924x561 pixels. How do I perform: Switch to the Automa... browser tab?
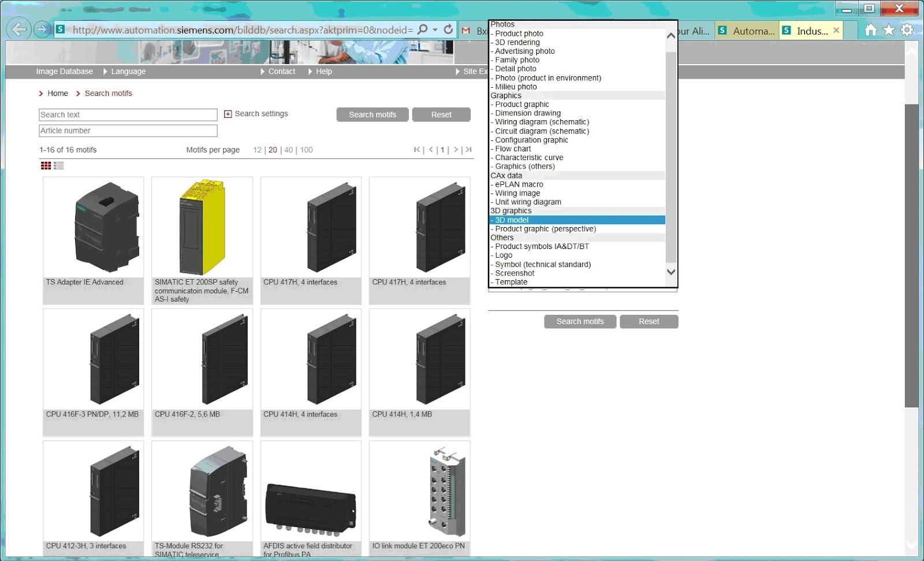tap(747, 31)
